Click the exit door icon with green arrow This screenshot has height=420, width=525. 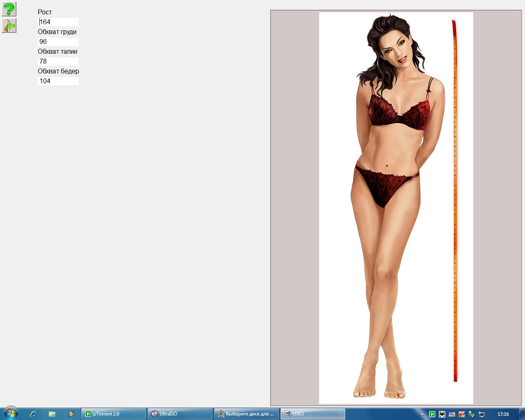[9, 25]
